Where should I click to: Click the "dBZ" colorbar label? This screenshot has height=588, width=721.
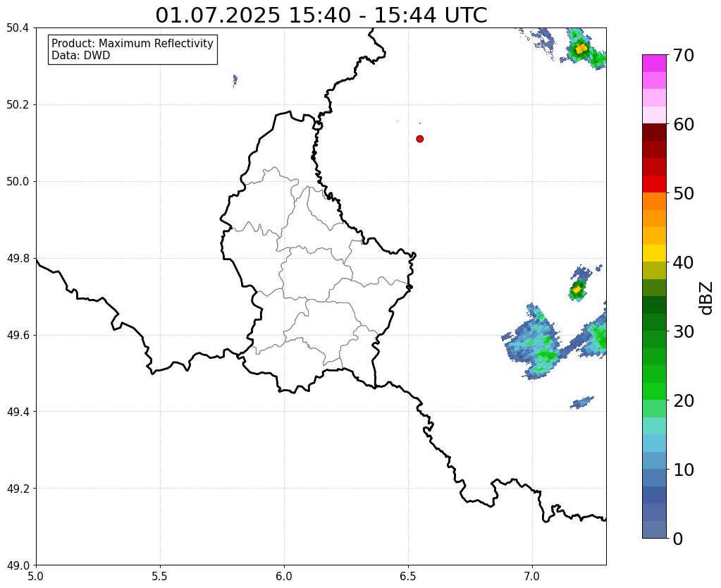coord(707,298)
